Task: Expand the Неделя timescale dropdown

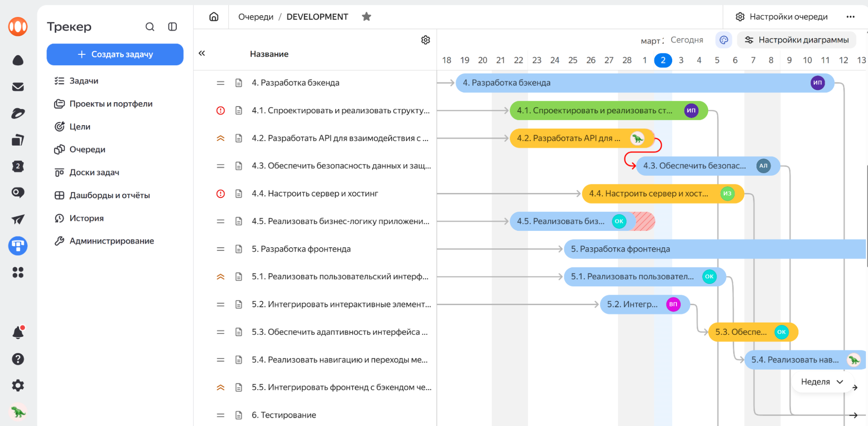Action: coord(822,382)
